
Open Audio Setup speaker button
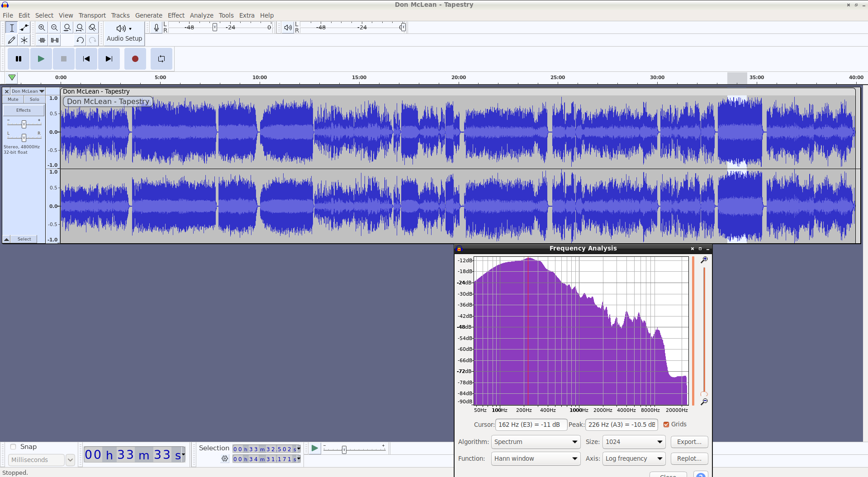pos(124,33)
